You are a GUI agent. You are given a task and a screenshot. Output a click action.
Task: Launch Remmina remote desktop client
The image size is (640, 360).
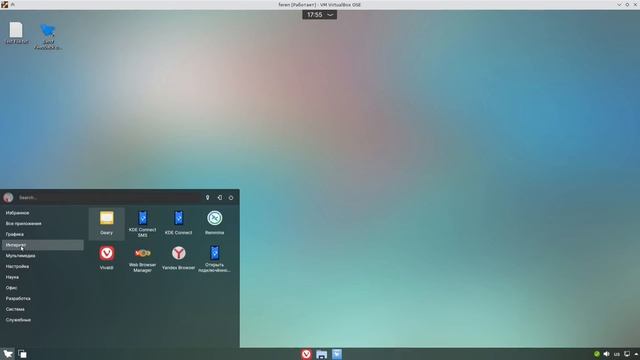tap(214, 223)
